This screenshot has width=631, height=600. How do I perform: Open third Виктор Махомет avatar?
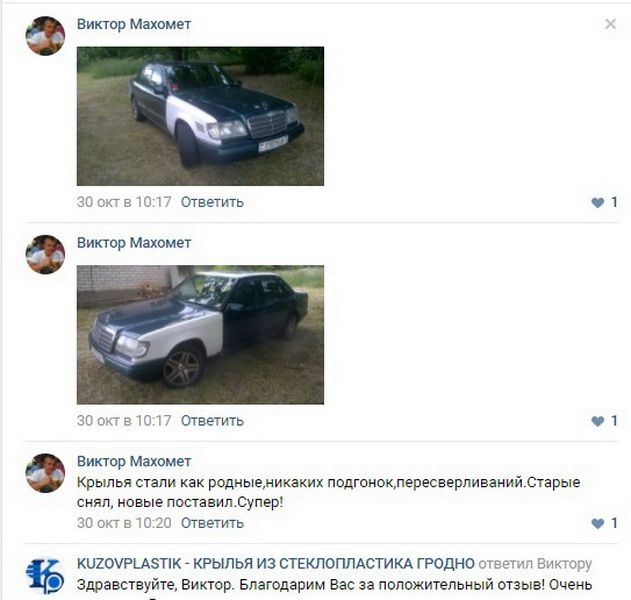click(x=45, y=473)
